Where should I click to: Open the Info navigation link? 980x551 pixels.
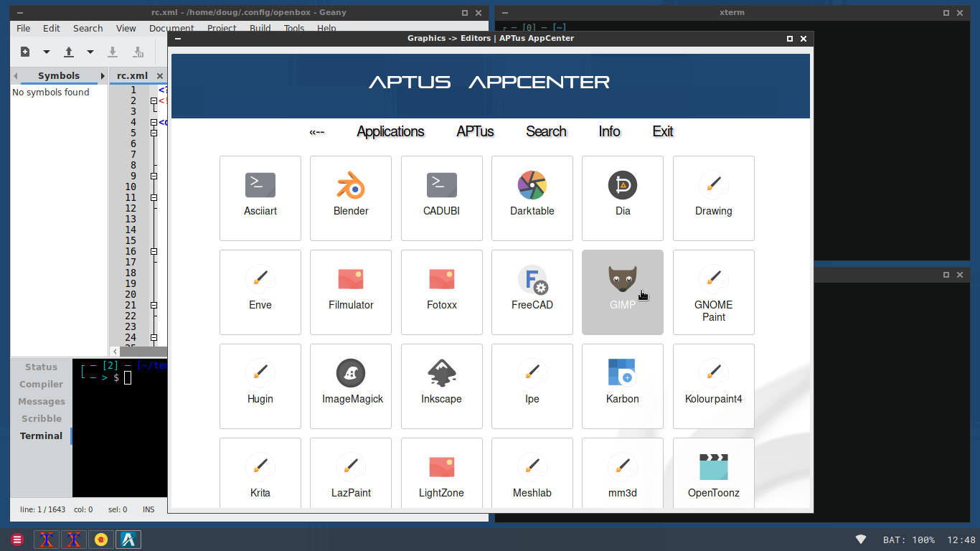[610, 132]
